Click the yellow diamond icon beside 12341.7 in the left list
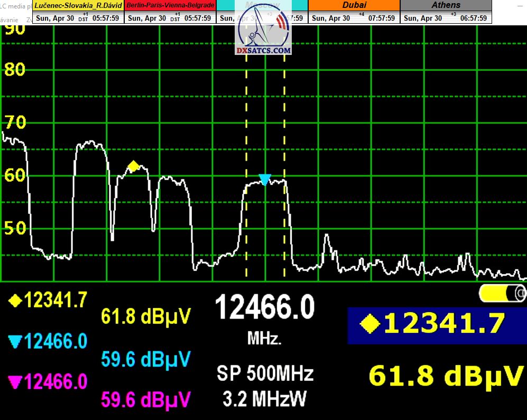The height and width of the screenshot is (420, 527). point(15,301)
